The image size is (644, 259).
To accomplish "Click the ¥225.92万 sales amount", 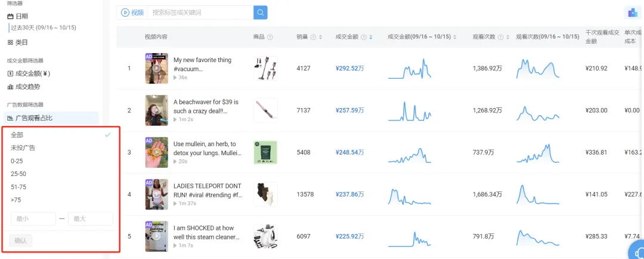I will (349, 236).
